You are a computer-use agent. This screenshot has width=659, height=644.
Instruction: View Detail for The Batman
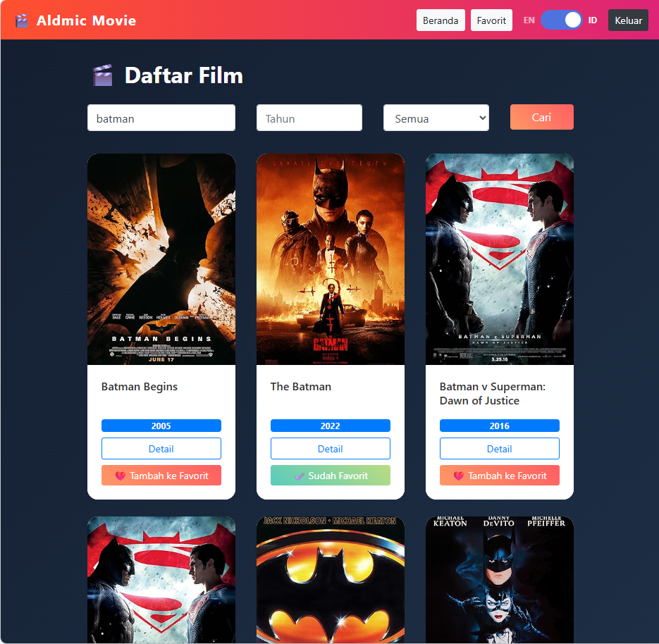(x=331, y=448)
